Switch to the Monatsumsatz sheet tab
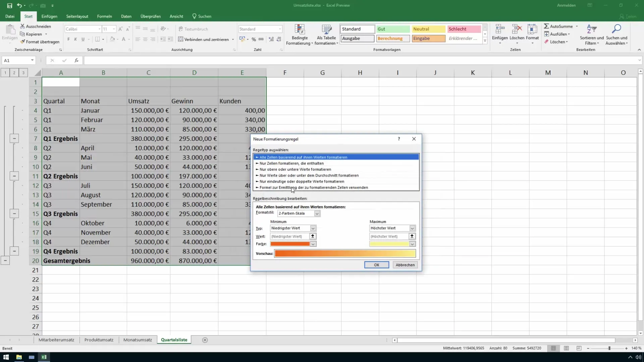This screenshot has width=644, height=362. [x=138, y=340]
